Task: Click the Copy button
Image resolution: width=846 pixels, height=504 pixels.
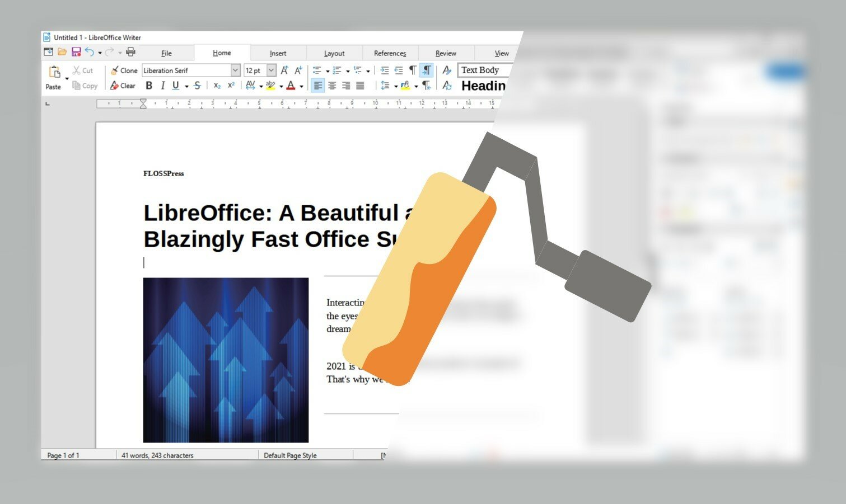Action: click(85, 86)
